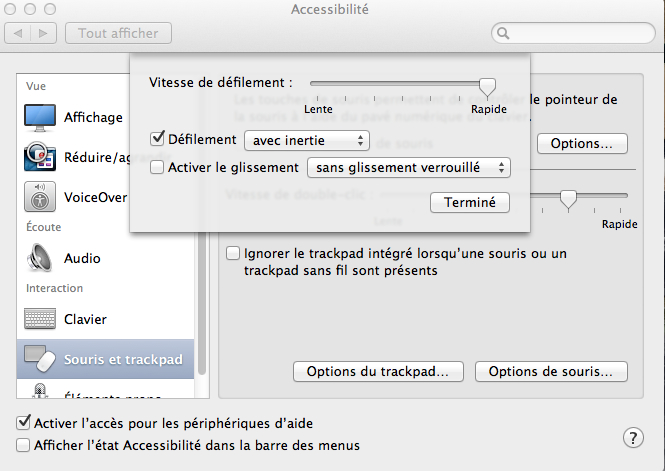
Task: Select the Clavier keyboard icon
Action: pos(40,319)
